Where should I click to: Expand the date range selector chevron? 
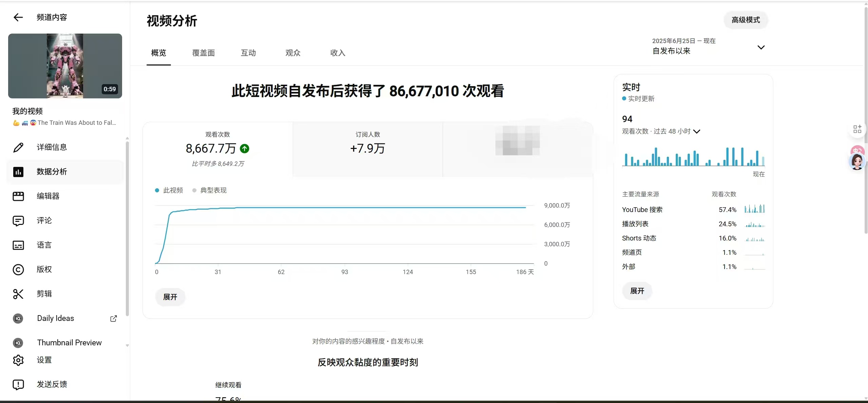coord(761,47)
